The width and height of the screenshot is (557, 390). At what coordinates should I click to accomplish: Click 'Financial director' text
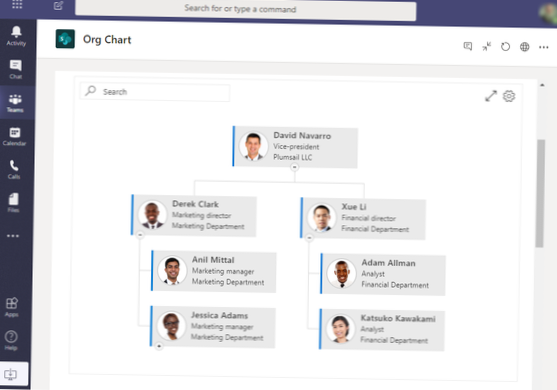point(368,218)
